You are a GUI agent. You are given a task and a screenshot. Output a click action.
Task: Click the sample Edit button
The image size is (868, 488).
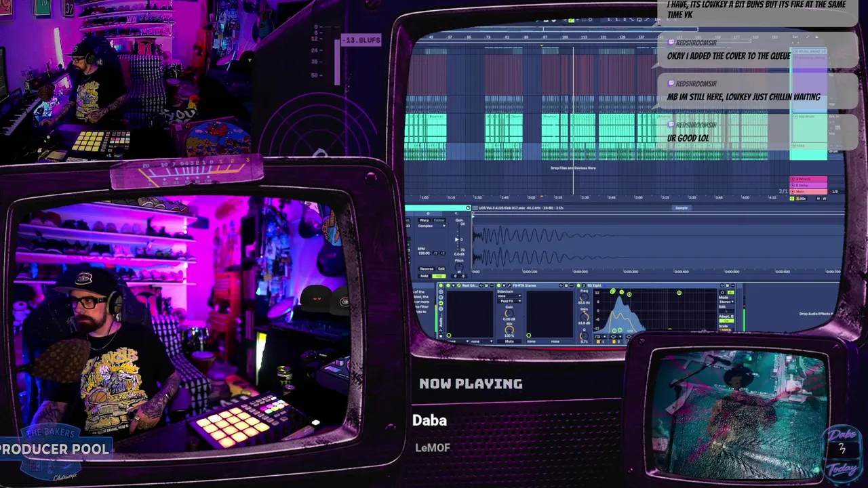[441, 269]
